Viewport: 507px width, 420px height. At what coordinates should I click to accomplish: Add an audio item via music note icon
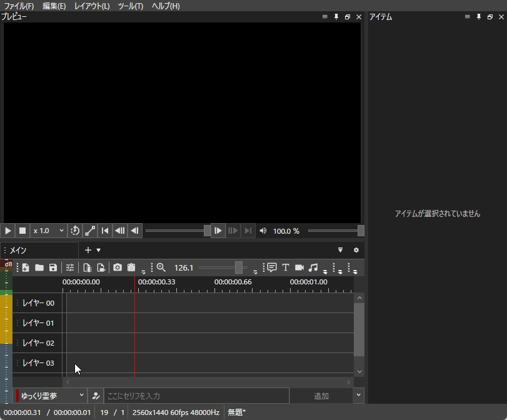click(313, 267)
